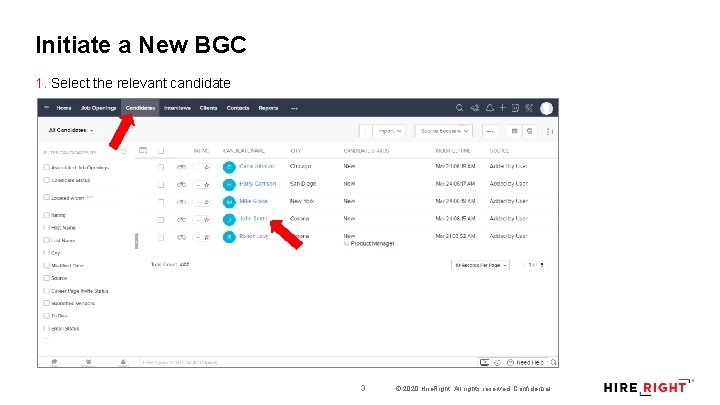720x405 pixels.
Task: Click the 'New York' city cell
Action: tap(302, 201)
